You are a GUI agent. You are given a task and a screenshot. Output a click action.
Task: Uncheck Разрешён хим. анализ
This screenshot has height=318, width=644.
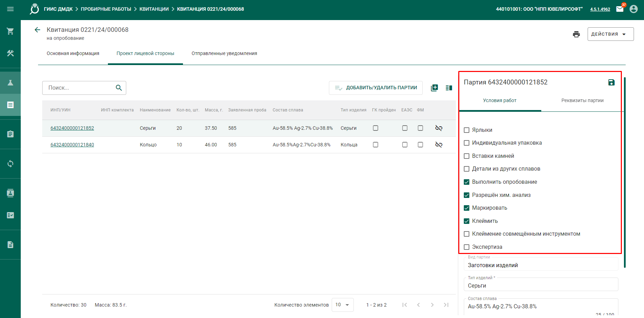pyautogui.click(x=467, y=195)
